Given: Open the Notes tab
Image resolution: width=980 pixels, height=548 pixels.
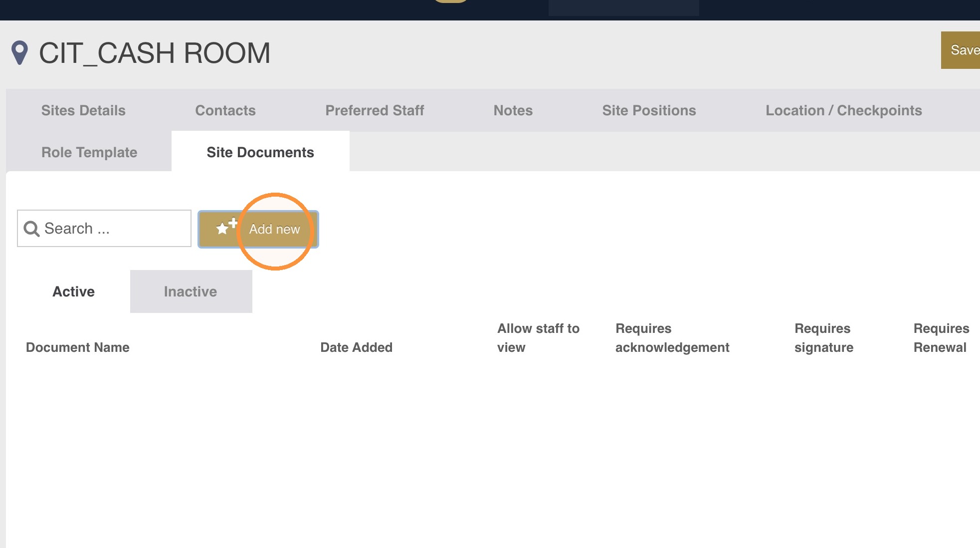Looking at the screenshot, I should (513, 110).
